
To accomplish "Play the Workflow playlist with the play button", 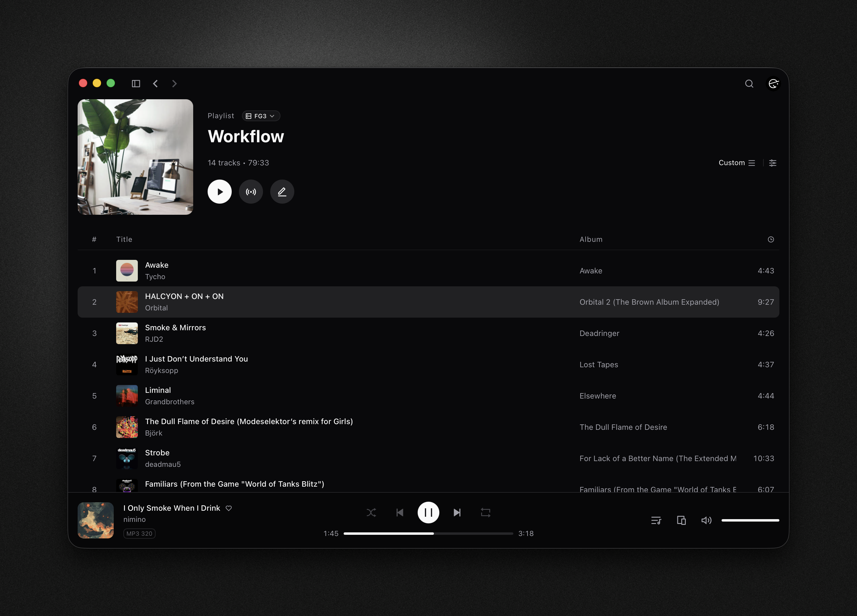I will coord(220,192).
